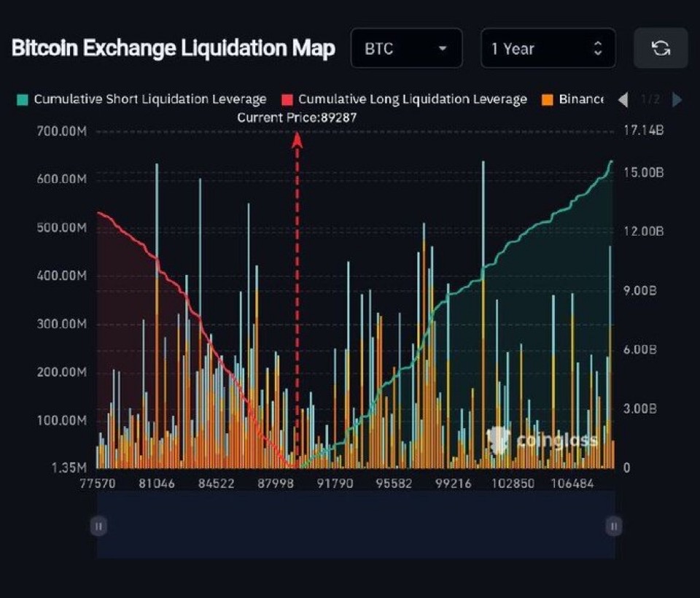The width and height of the screenshot is (700, 598).
Task: Click the BTC selector button
Action: click(x=406, y=48)
